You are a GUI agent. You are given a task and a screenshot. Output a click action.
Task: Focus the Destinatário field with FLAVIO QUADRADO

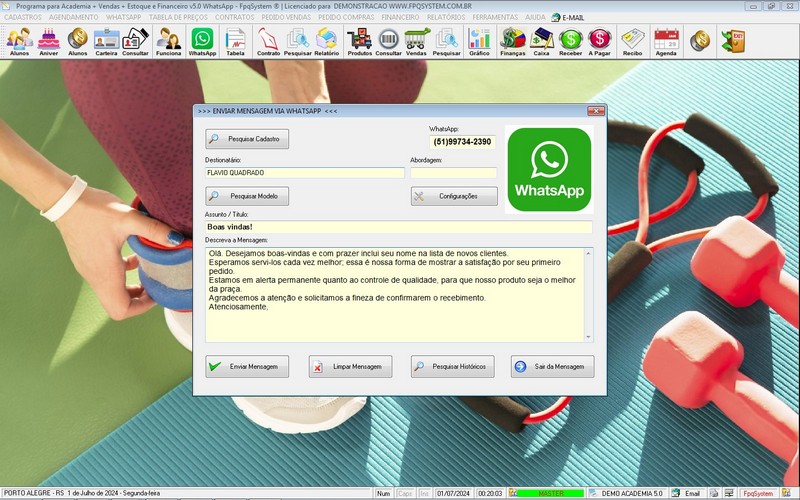(x=305, y=172)
